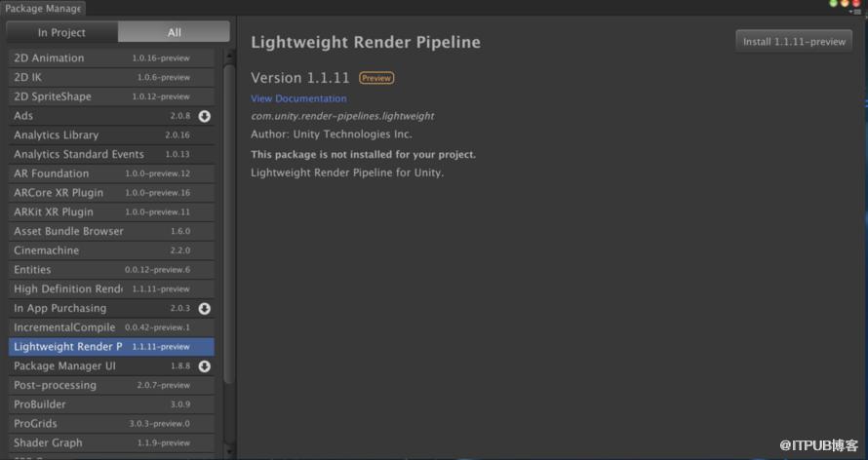Select the Entities package
The width and height of the screenshot is (868, 460).
tap(111, 270)
